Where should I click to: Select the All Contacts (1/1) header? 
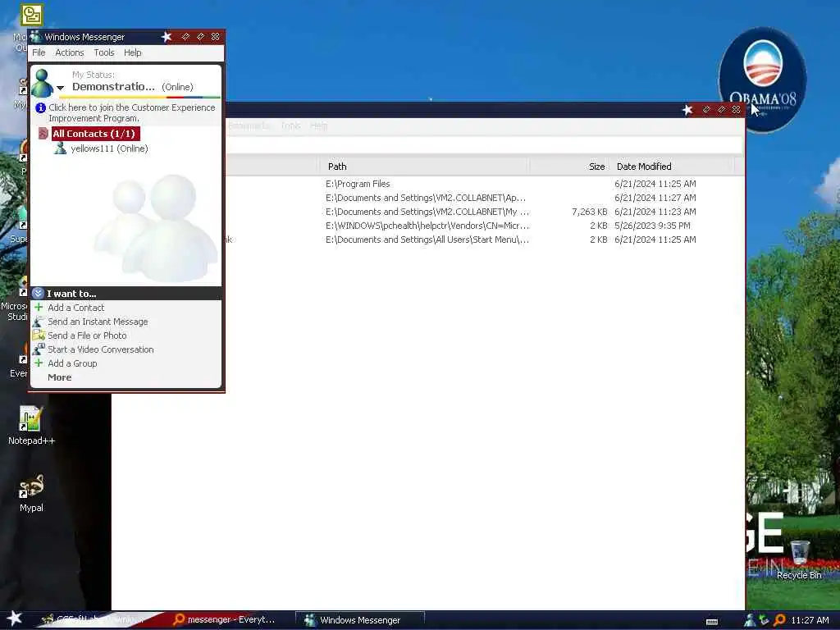pyautogui.click(x=94, y=134)
